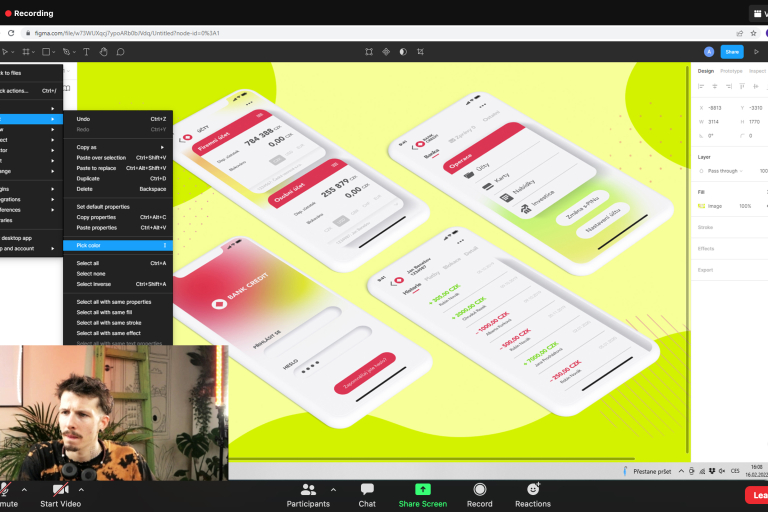Select the Text tool in Figma toolbar

[x=86, y=52]
